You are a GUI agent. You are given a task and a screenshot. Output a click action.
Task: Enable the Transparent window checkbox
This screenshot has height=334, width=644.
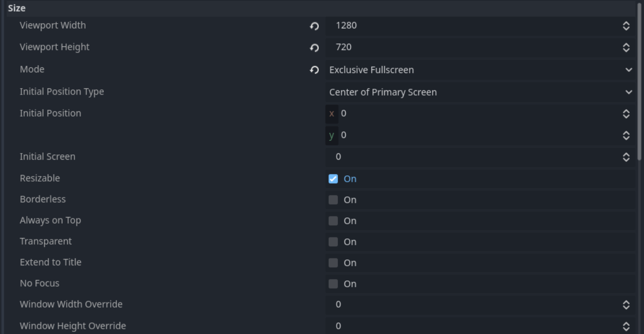333,242
